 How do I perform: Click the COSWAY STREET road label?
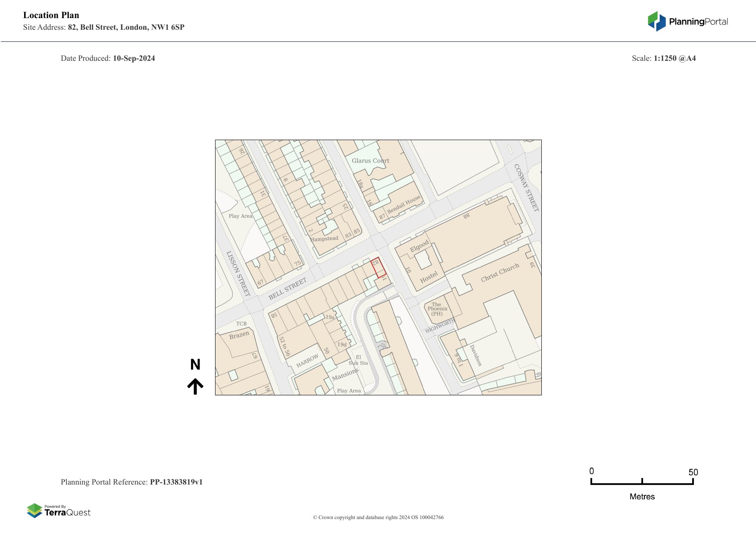click(526, 188)
